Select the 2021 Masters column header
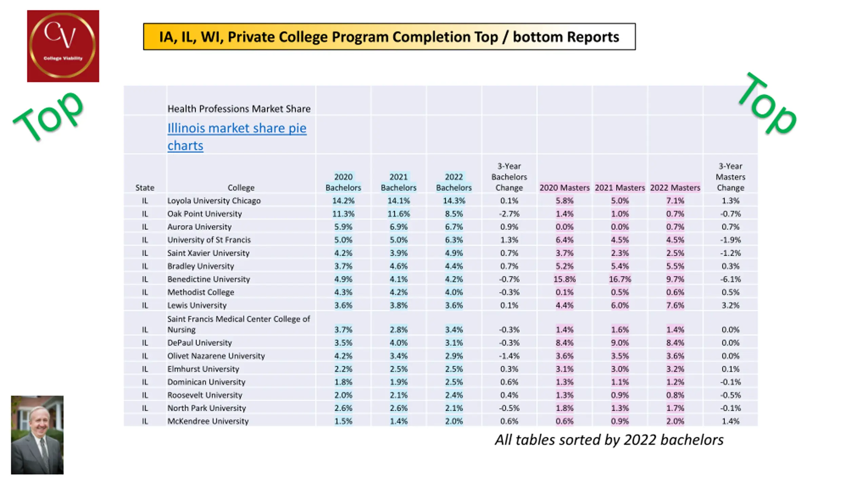Screen dimensions: 868x488 620,187
